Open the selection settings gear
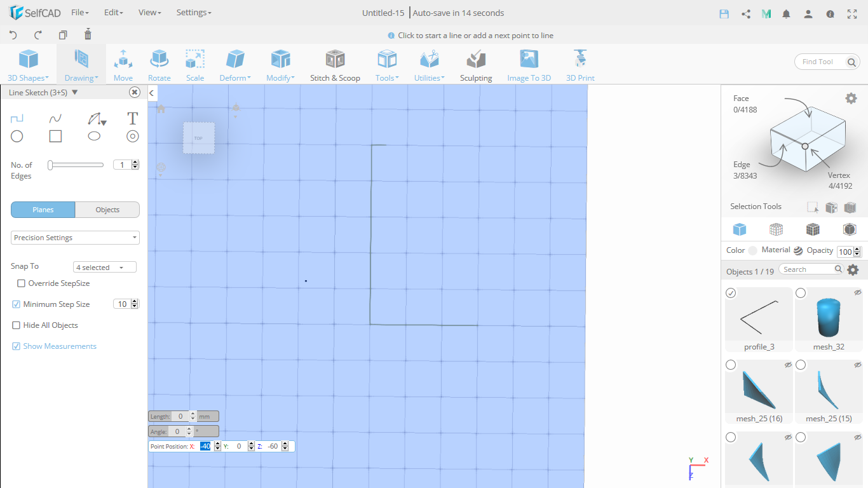The width and height of the screenshot is (868, 488). coord(851,98)
